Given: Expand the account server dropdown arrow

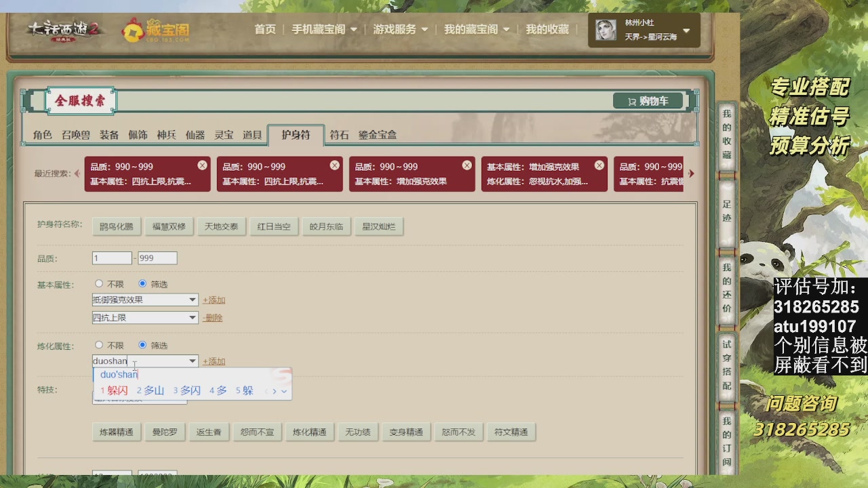Looking at the screenshot, I should pyautogui.click(x=686, y=30).
